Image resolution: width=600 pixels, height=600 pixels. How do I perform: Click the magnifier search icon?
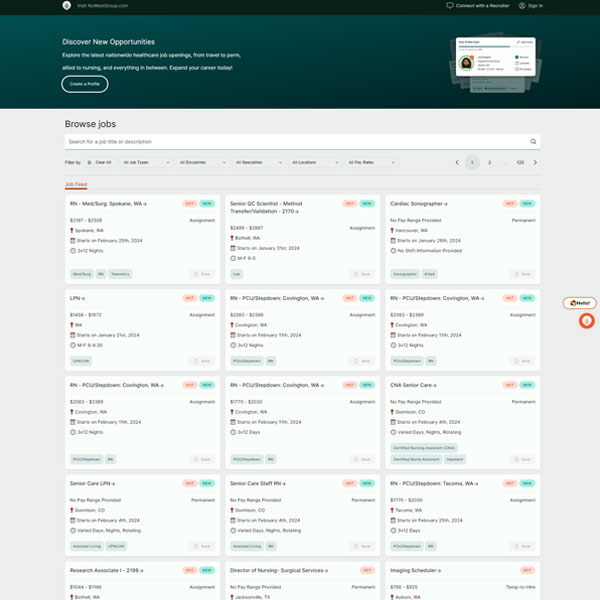(533, 142)
